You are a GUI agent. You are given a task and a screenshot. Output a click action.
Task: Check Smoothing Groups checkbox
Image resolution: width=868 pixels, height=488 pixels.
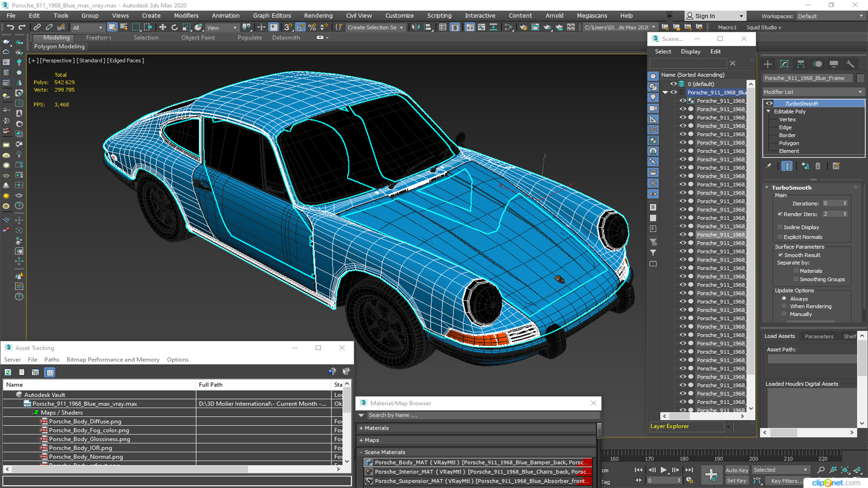click(x=796, y=280)
